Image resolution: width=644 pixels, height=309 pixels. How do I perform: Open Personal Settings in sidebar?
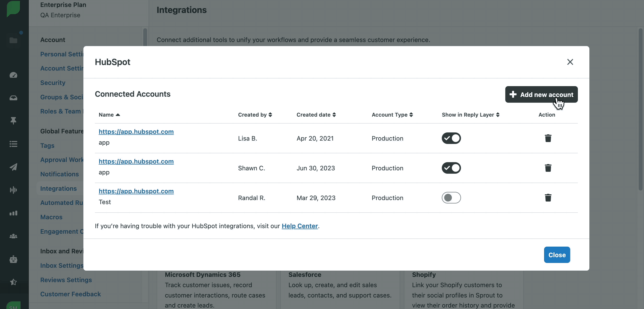pyautogui.click(x=62, y=54)
